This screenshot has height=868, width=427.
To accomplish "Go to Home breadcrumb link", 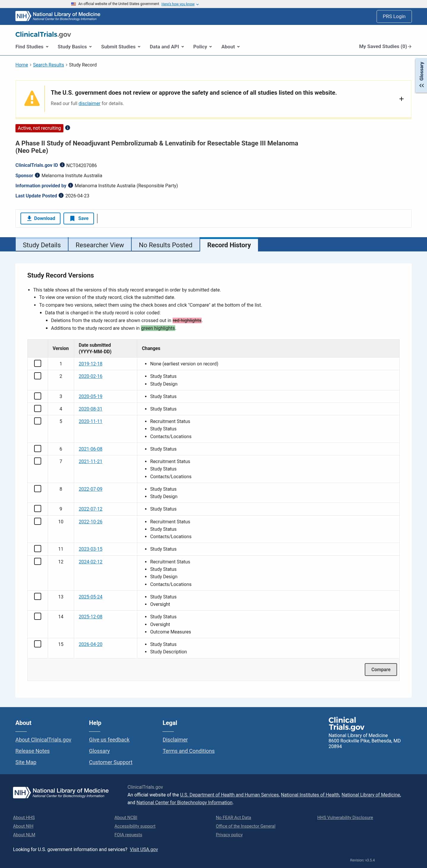I will [x=22, y=65].
